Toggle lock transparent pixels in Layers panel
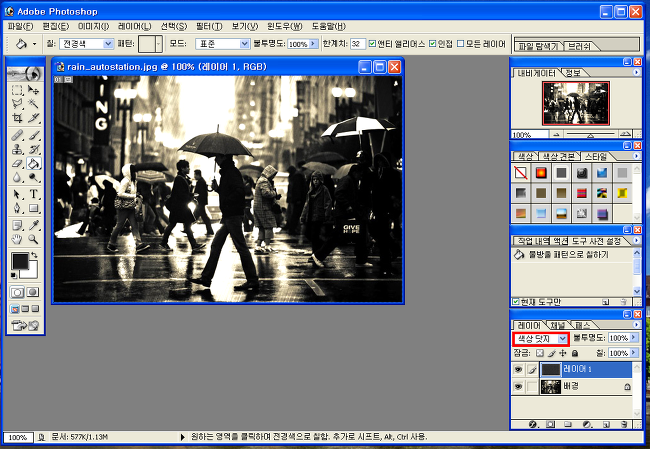This screenshot has height=449, width=650. tap(539, 353)
